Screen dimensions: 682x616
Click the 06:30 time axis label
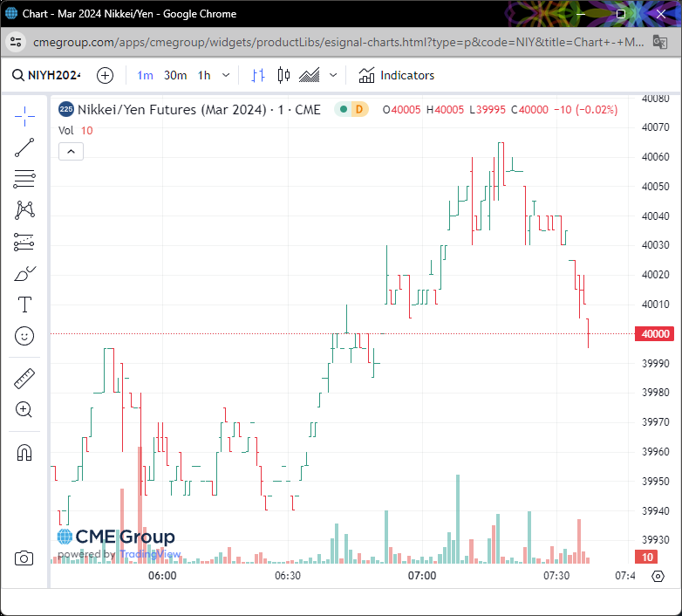click(x=288, y=576)
